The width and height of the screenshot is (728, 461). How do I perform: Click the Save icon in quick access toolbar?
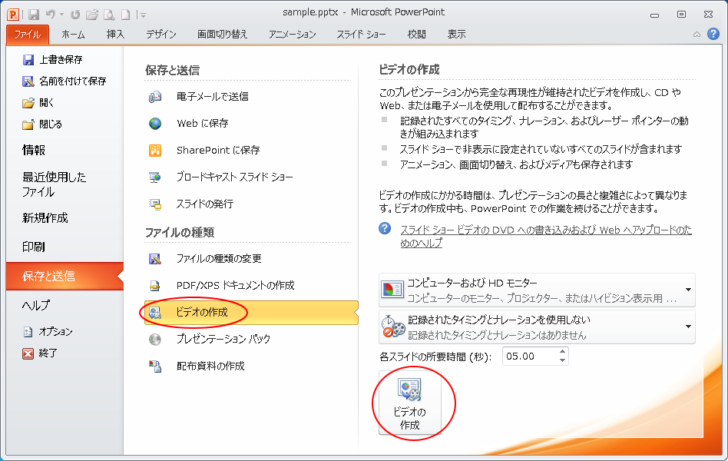(33, 15)
